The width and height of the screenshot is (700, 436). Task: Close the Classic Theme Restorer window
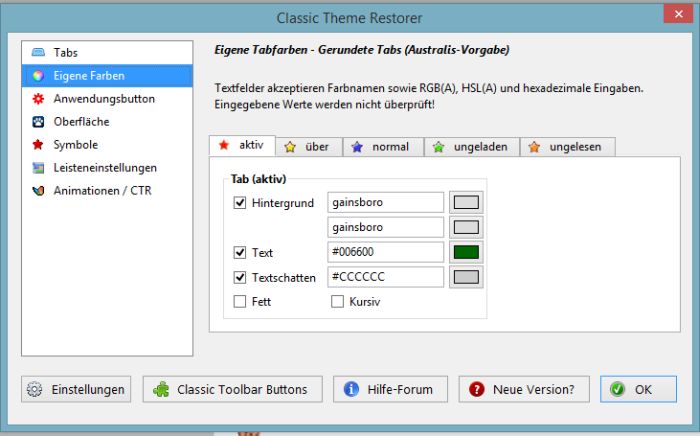679,14
